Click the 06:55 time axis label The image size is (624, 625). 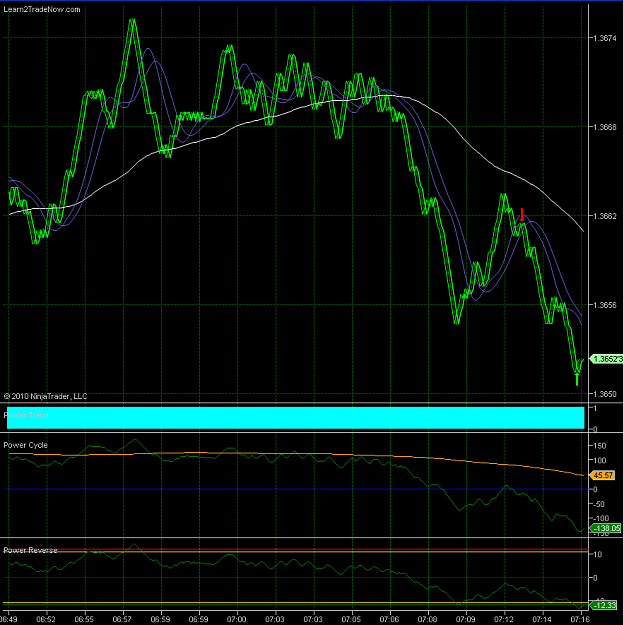[x=84, y=619]
